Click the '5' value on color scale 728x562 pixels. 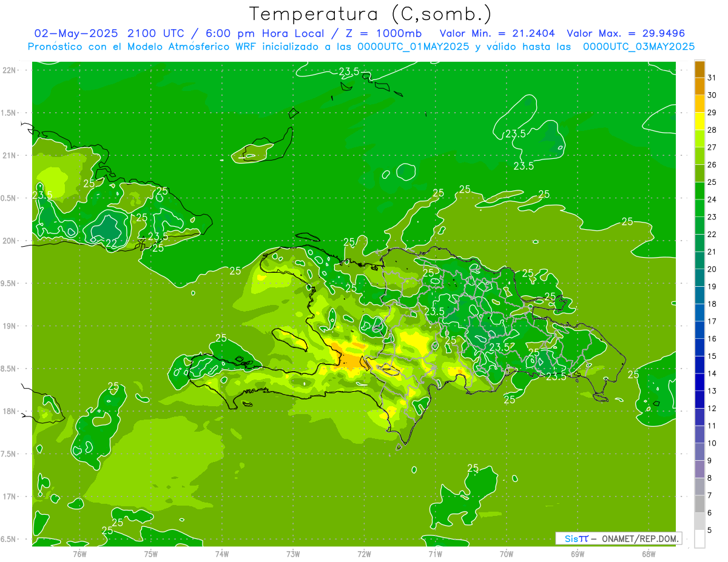[710, 530]
